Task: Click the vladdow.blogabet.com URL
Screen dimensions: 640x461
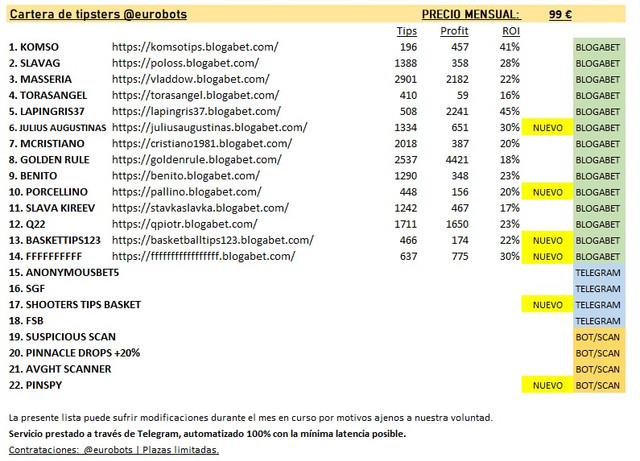Action: pos(191,79)
